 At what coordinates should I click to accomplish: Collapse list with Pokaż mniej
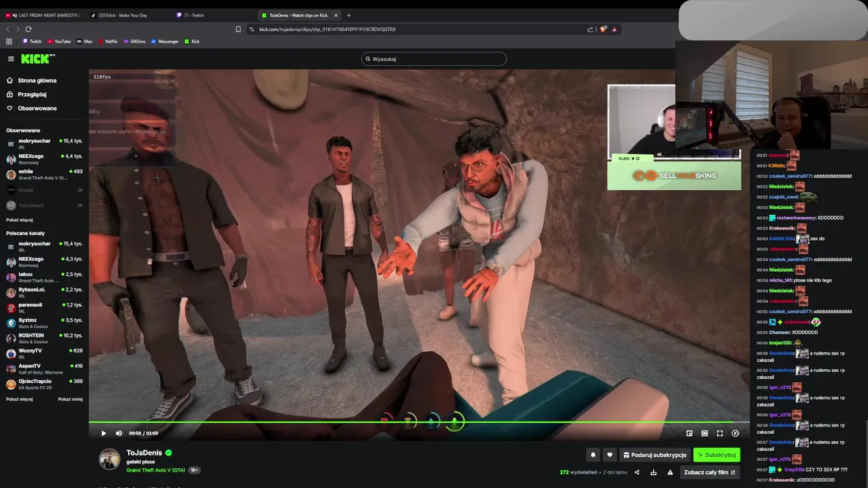(x=71, y=399)
